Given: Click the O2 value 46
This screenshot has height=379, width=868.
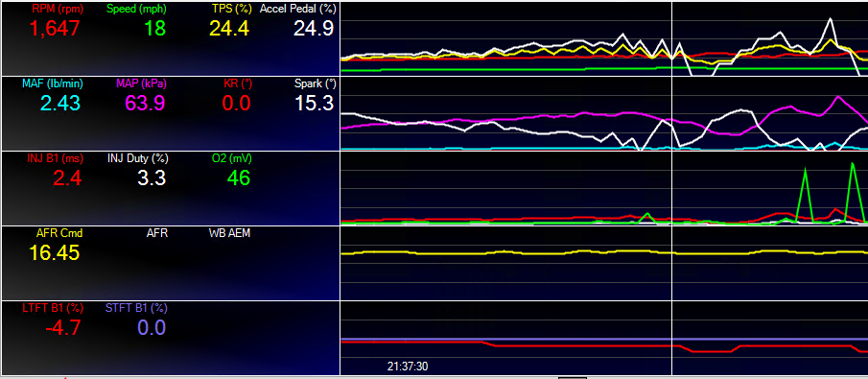Looking at the screenshot, I should click(x=239, y=178).
